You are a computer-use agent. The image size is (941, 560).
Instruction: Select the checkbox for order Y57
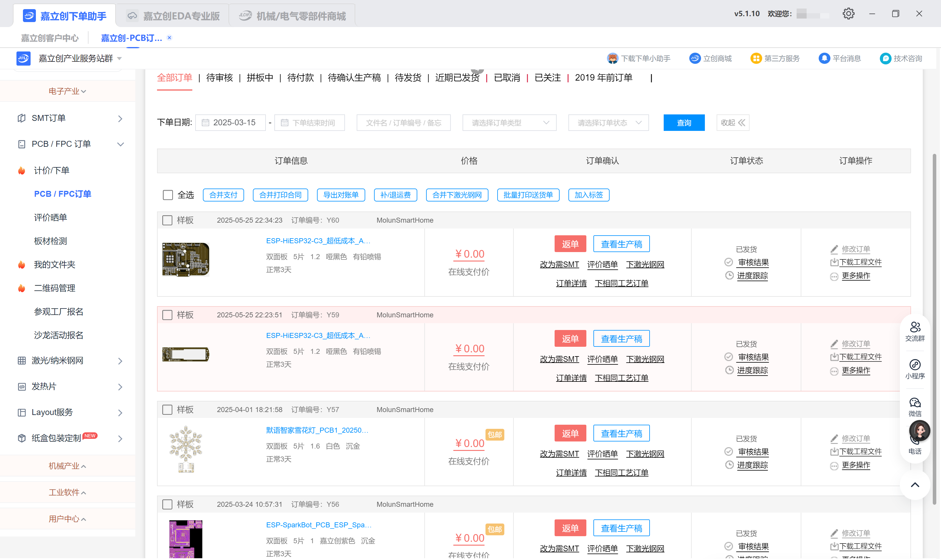pyautogui.click(x=167, y=410)
